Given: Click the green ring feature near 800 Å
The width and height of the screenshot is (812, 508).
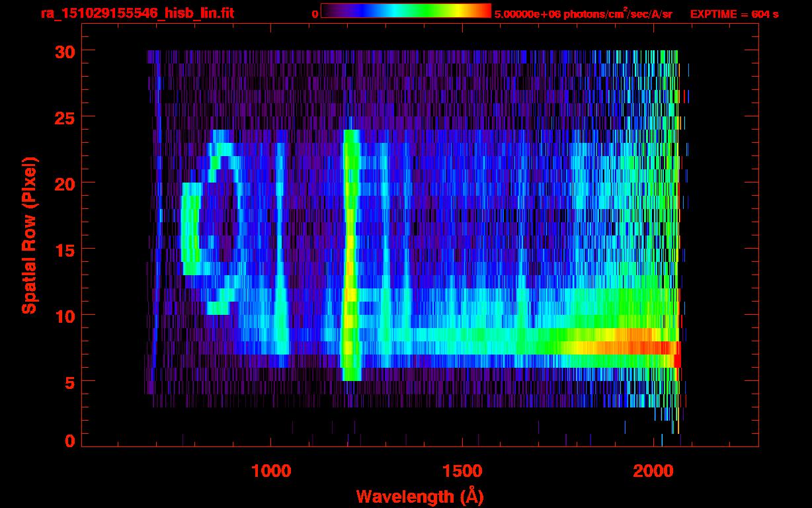Looking at the screenshot, I should (191, 228).
